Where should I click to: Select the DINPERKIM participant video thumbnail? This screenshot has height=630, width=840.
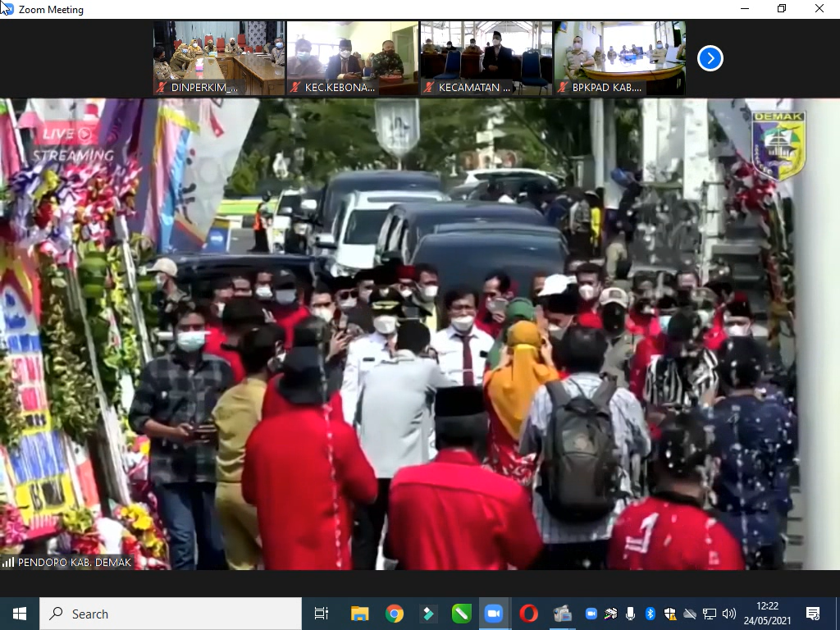(x=219, y=58)
